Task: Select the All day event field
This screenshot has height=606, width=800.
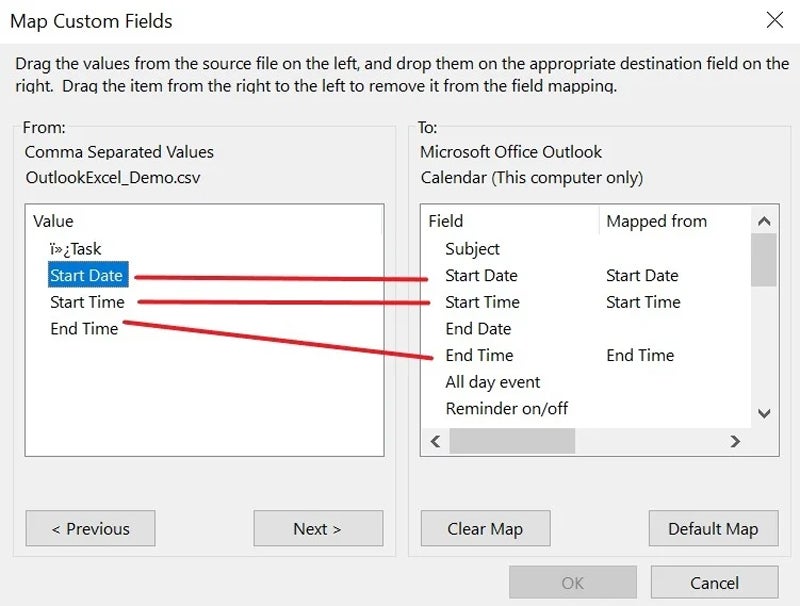Action: [x=492, y=382]
